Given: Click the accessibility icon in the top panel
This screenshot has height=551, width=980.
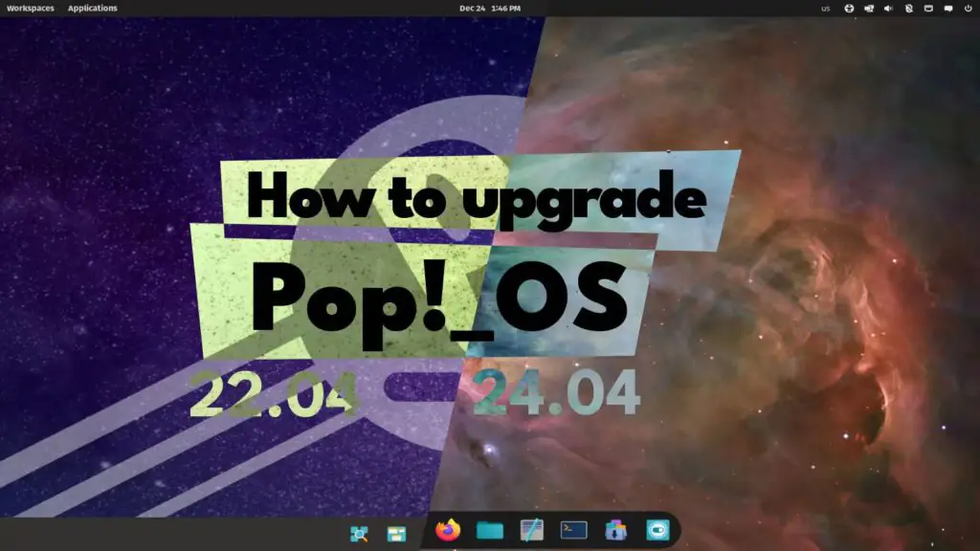Looking at the screenshot, I should (849, 9).
